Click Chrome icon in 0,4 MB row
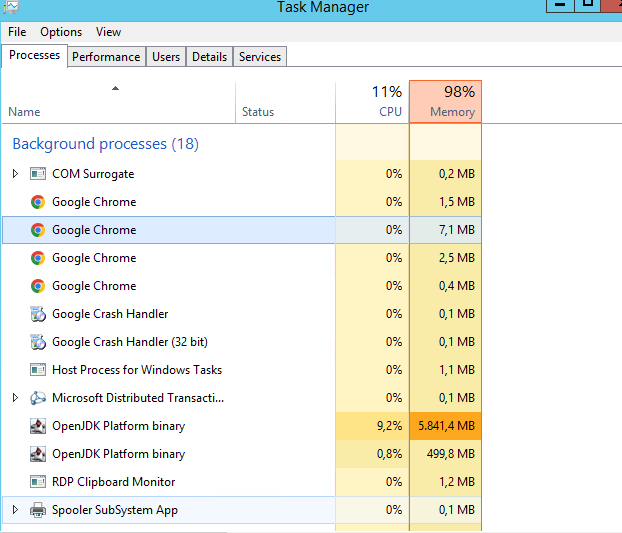This screenshot has width=622, height=533. (x=38, y=286)
